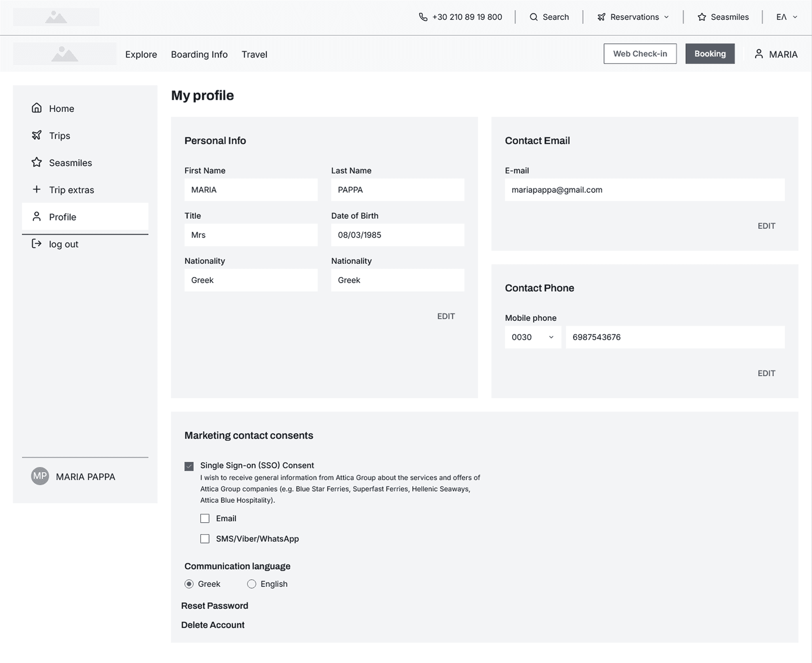Image resolution: width=812 pixels, height=663 pixels.
Task: Select the Home icon in the sidebar
Action: click(36, 108)
